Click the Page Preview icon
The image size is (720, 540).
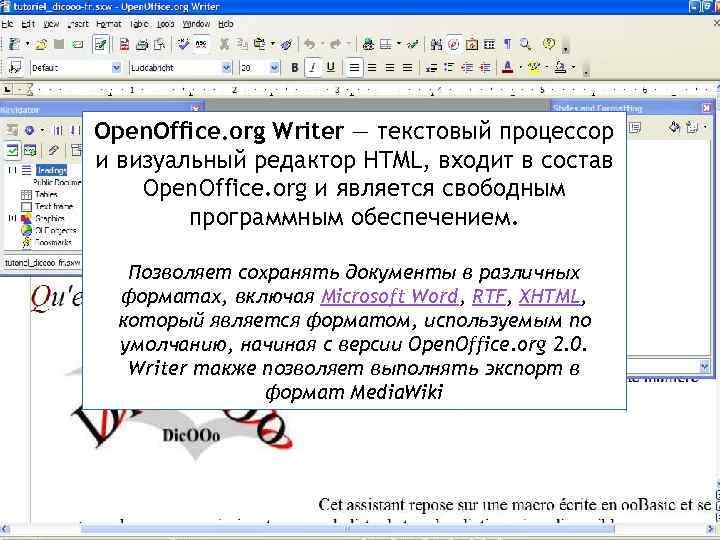click(x=159, y=45)
